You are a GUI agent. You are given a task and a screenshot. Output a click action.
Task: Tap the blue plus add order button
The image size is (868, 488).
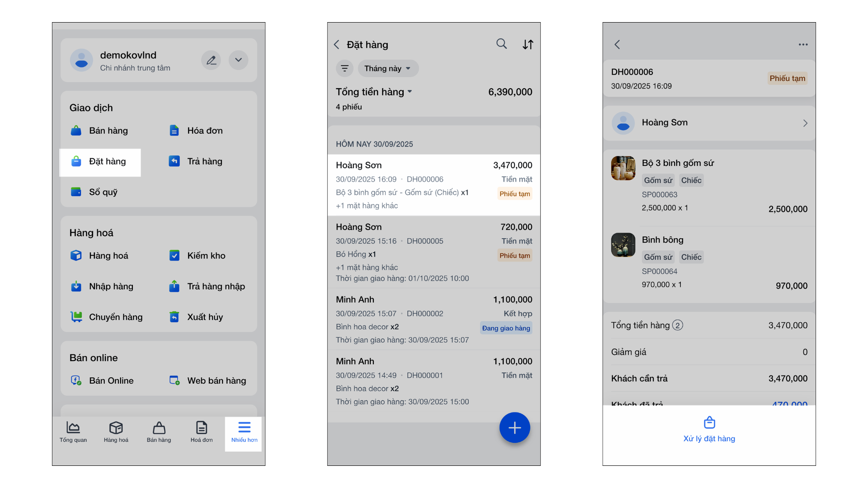click(514, 427)
